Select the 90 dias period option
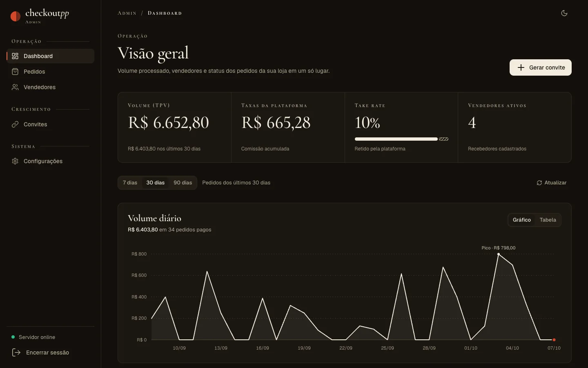The image size is (588, 368). pyautogui.click(x=183, y=183)
